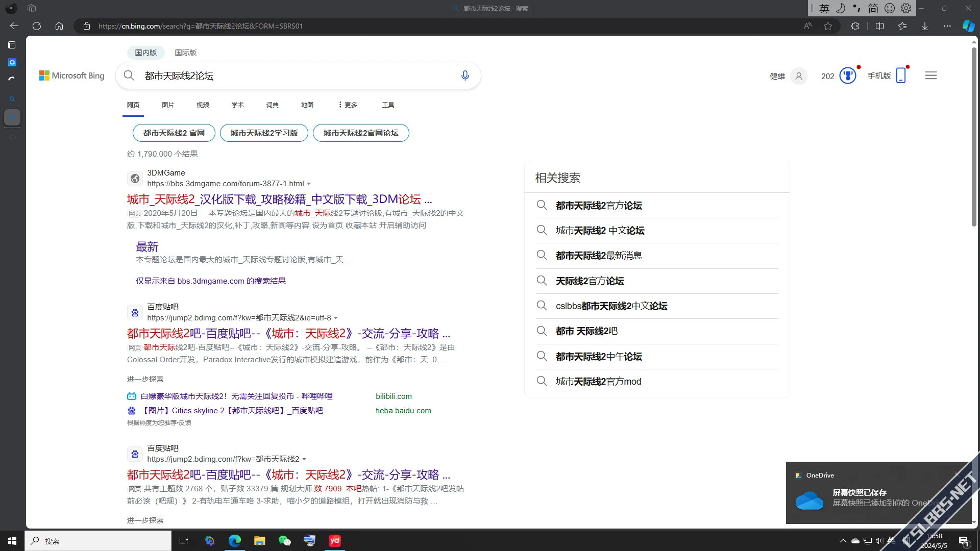Image resolution: width=980 pixels, height=551 pixels.
Task: Open Cities skyline 2 百度贴吧 image link
Action: click(232, 411)
